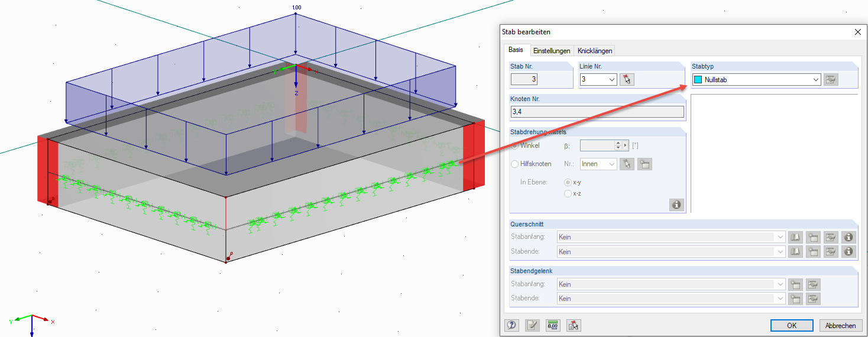Click load value label 1.00 in viewport
Image resolution: width=868 pixels, height=337 pixels.
(x=296, y=7)
